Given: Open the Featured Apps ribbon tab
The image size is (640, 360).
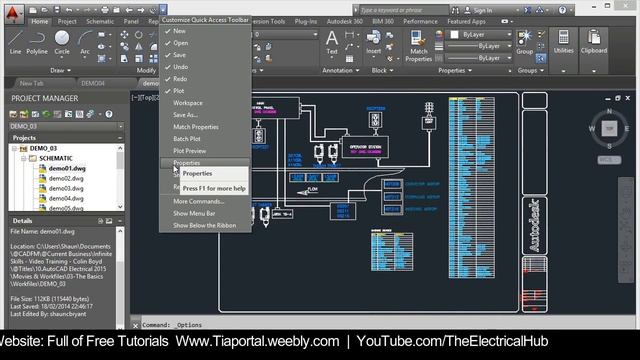Looking at the screenshot, I should point(466,21).
